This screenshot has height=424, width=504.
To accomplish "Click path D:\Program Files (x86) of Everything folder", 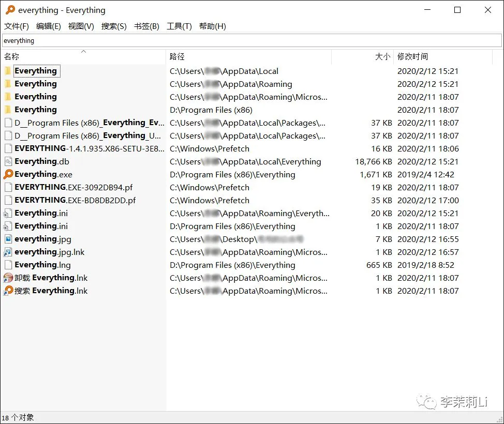I will click(211, 110).
